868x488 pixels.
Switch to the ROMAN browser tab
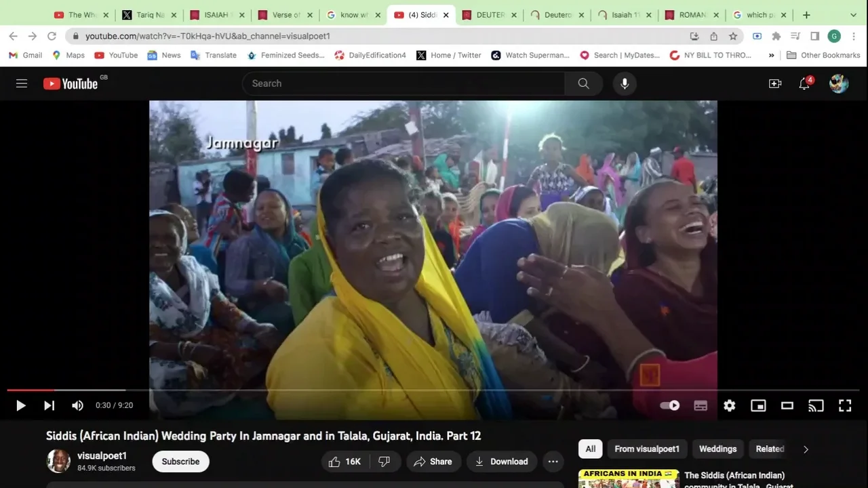tap(690, 15)
